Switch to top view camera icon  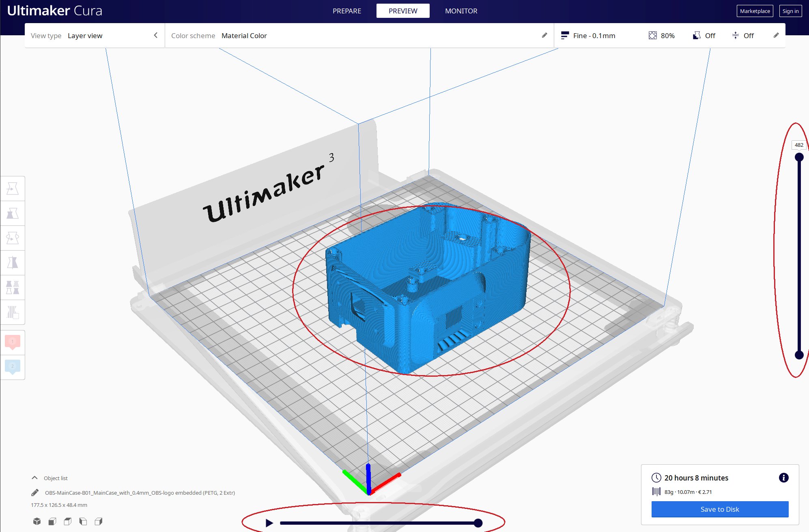click(x=68, y=521)
